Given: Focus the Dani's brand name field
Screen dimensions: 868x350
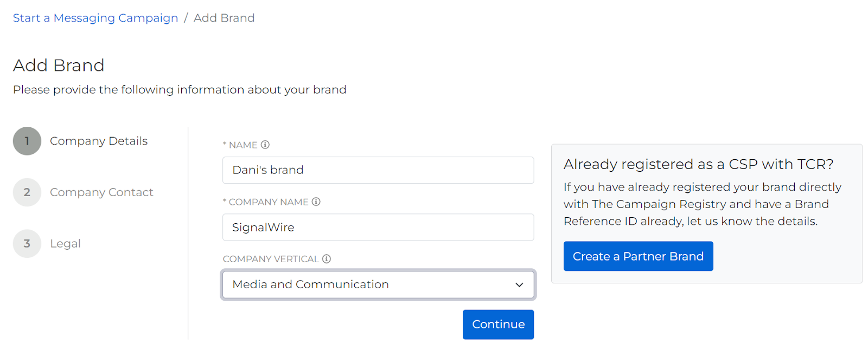Looking at the screenshot, I should 378,170.
